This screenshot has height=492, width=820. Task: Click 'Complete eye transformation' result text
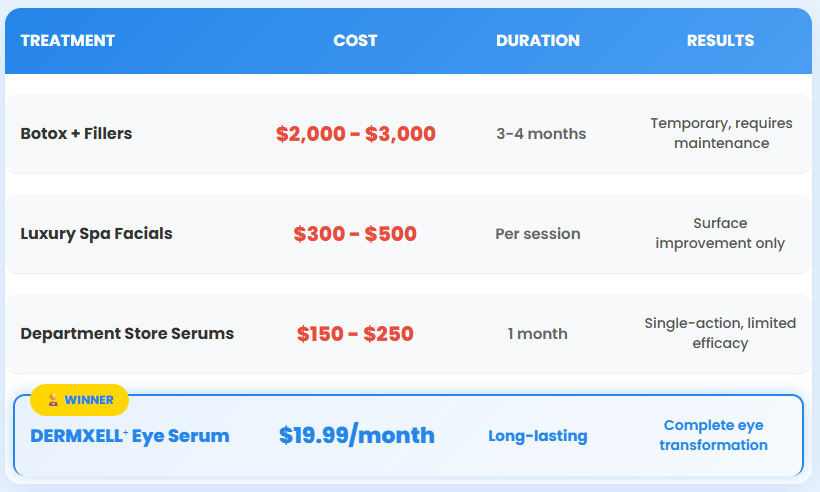coord(714,435)
